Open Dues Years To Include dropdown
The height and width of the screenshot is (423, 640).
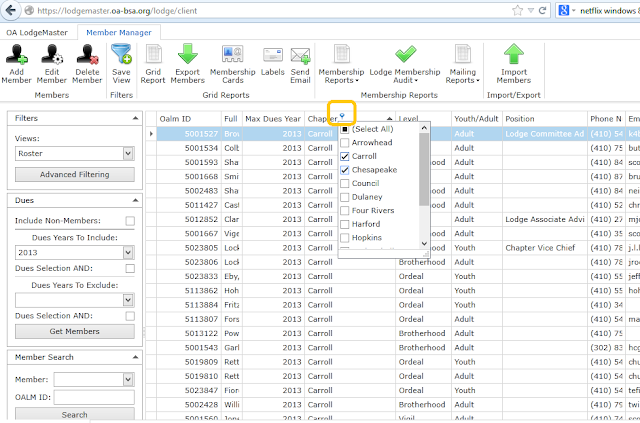click(128, 252)
